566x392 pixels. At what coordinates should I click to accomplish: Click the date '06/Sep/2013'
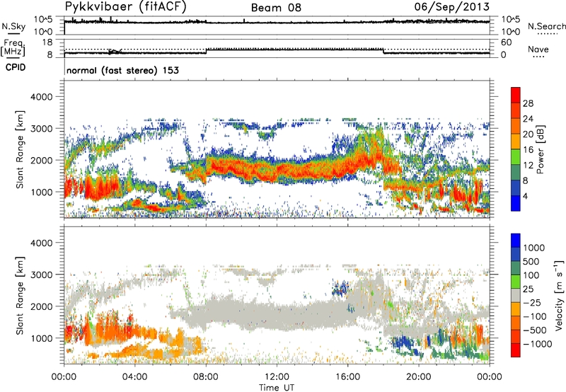click(x=451, y=7)
